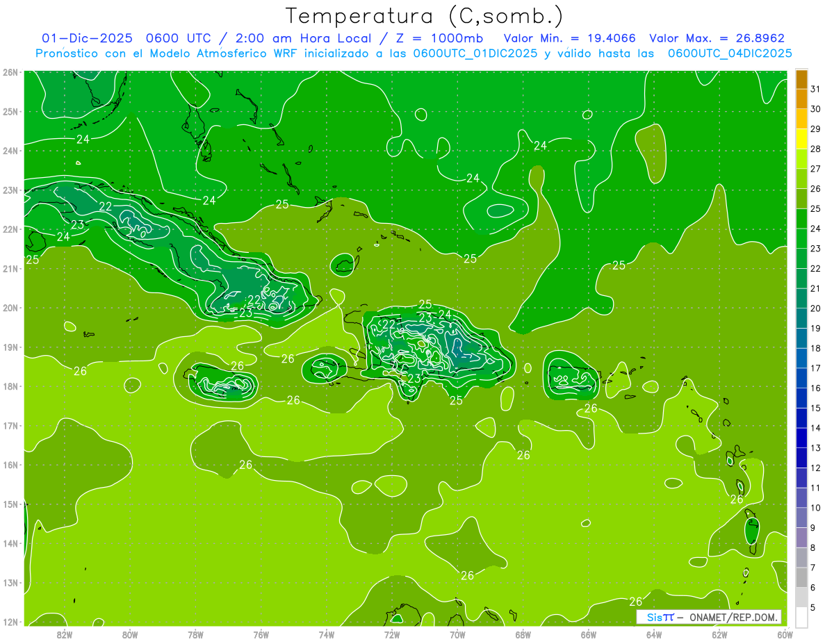Viewport: 834px width, 644px height.
Task: Click the longitude label "64W"
Action: coord(654,634)
